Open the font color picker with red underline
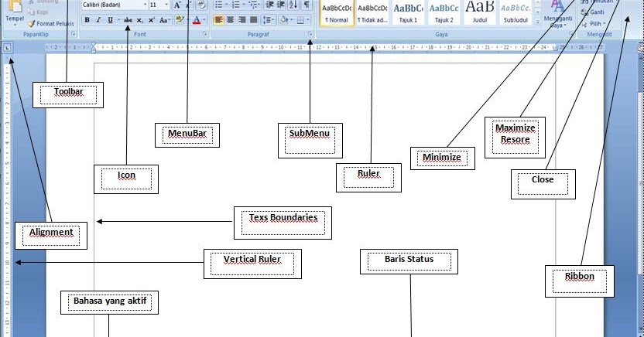644x337 pixels. point(197,20)
